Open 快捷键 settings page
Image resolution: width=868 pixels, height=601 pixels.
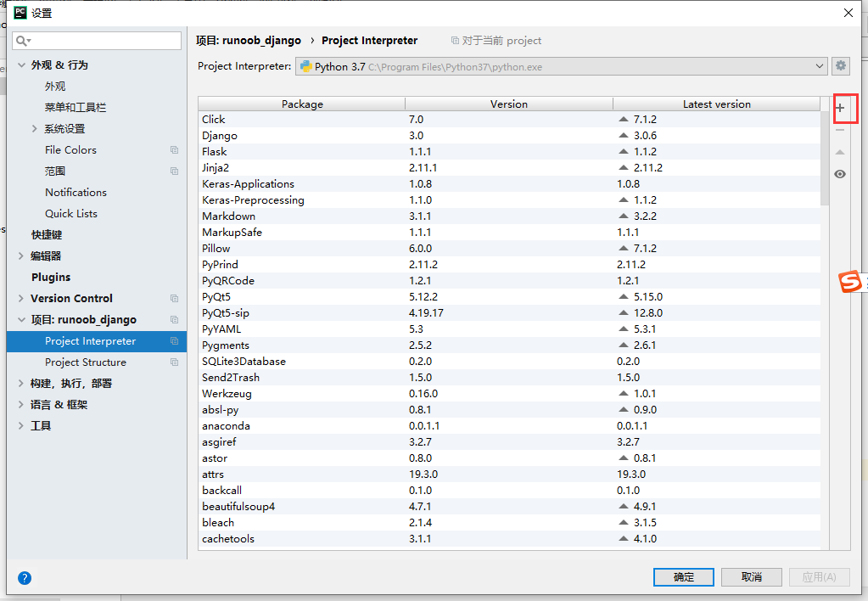tap(47, 235)
